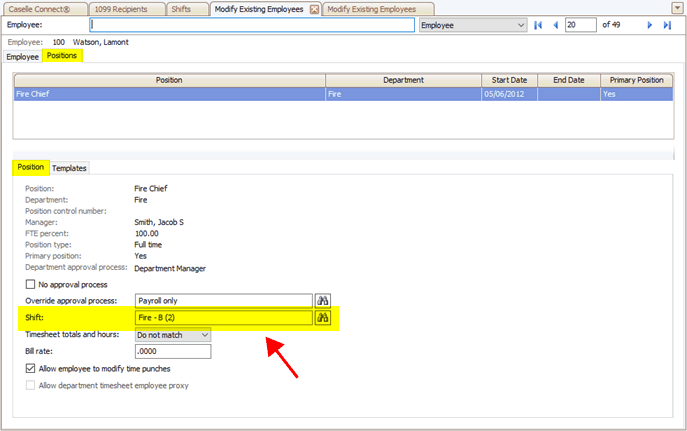Viewport: 687px width, 431px height.
Task: Sort by the Start Date column header
Action: click(509, 80)
